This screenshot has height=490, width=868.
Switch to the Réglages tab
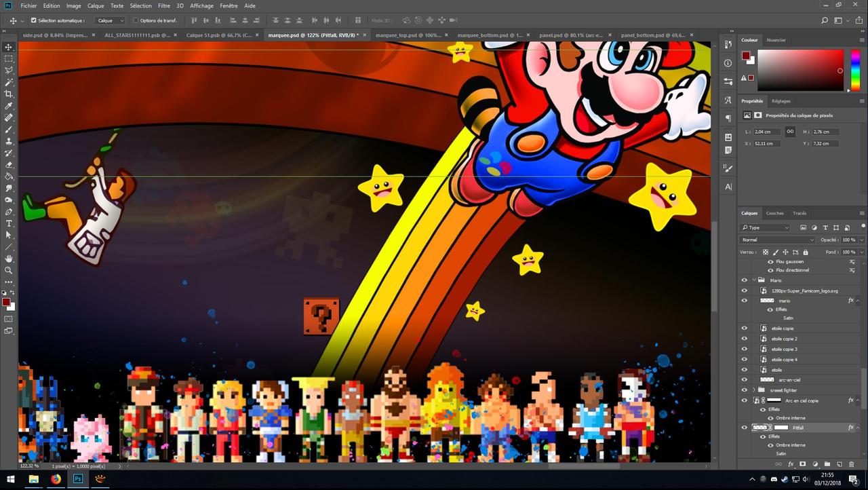[x=781, y=101]
